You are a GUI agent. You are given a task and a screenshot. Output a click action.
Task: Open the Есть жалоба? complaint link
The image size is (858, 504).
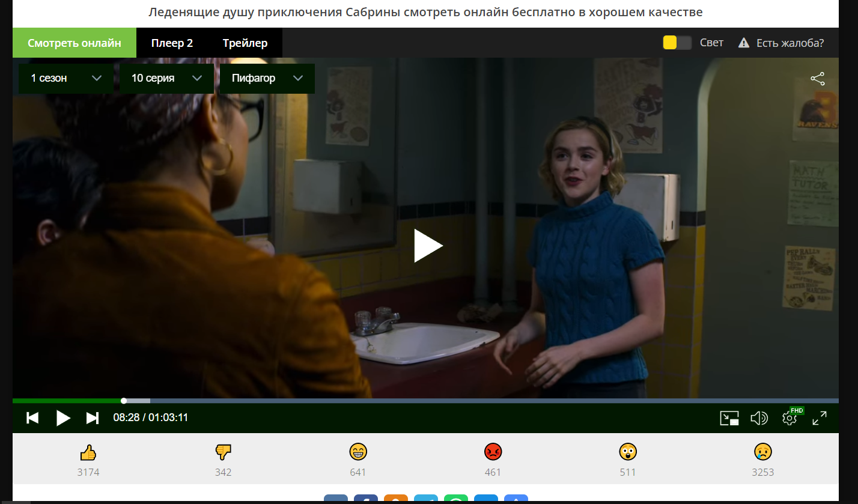[781, 43]
